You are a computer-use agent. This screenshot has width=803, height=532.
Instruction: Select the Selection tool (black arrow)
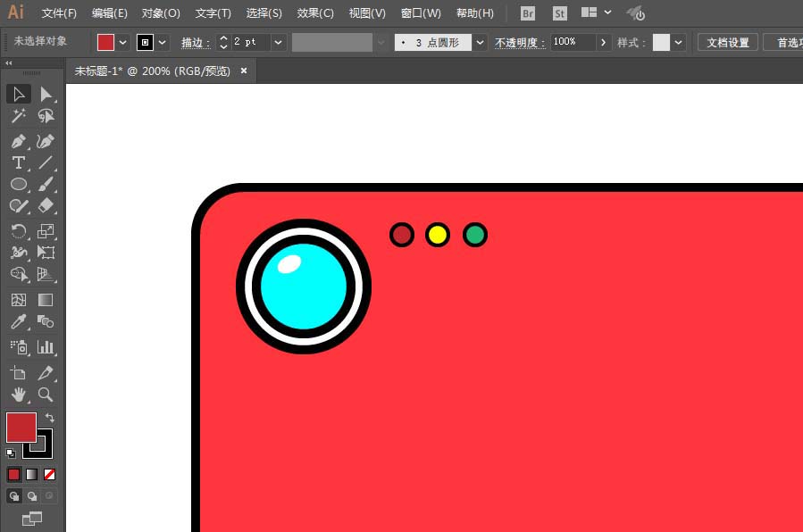pos(19,94)
